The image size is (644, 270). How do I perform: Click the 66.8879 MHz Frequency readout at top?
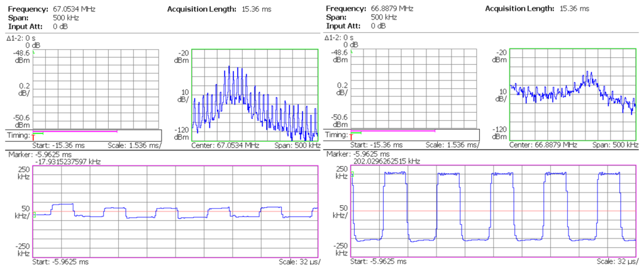[x=391, y=9]
